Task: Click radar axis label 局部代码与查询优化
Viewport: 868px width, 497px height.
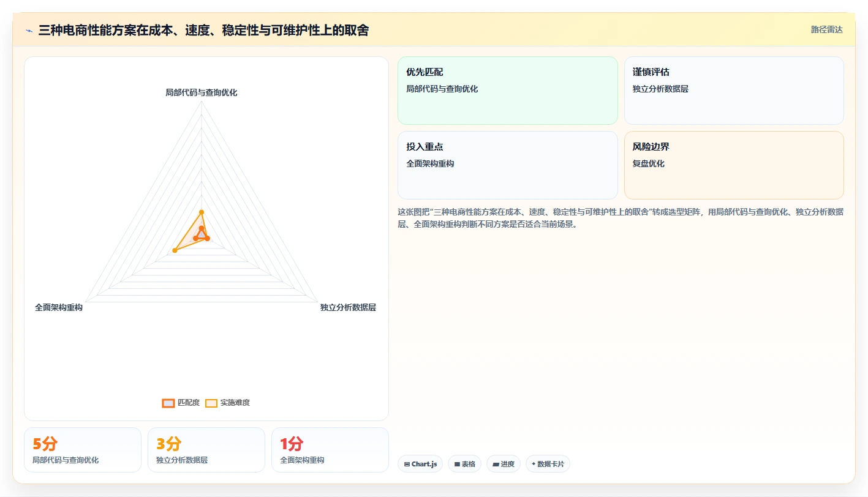Action: click(201, 92)
